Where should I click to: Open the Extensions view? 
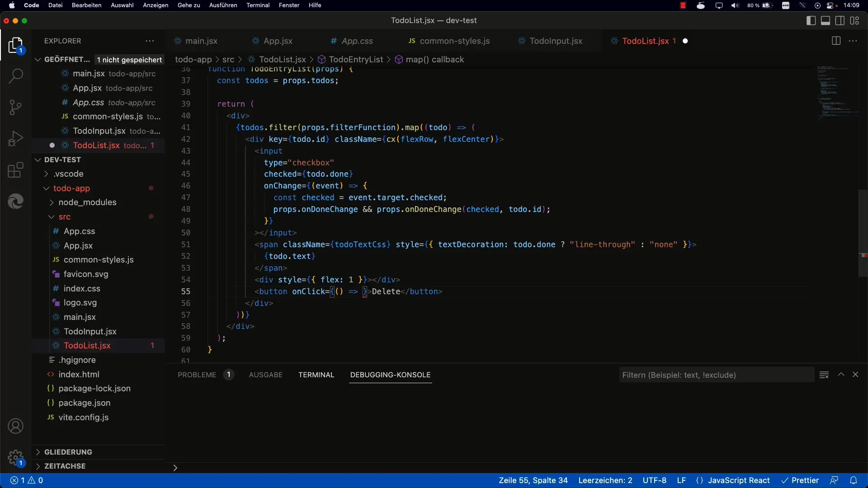(x=16, y=170)
